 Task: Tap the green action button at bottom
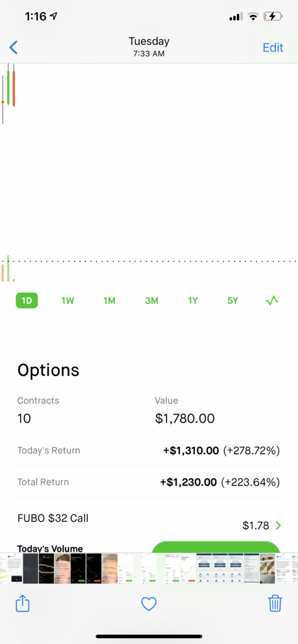point(216,547)
